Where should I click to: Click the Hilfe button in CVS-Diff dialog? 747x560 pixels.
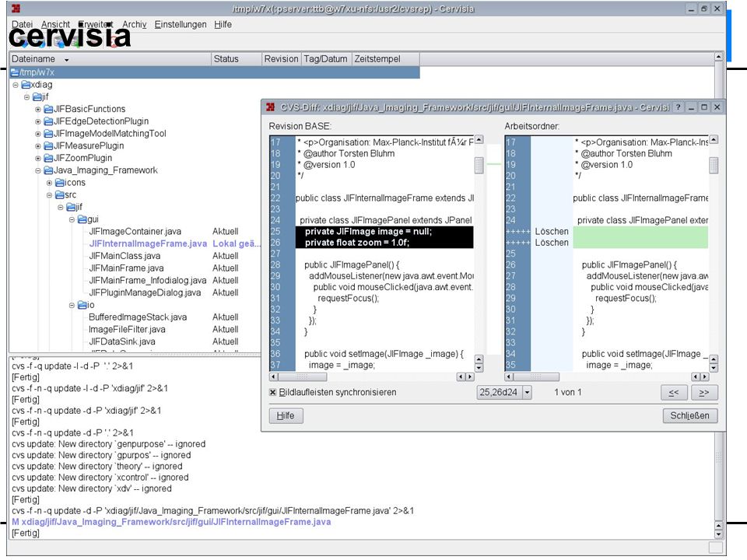click(x=286, y=415)
